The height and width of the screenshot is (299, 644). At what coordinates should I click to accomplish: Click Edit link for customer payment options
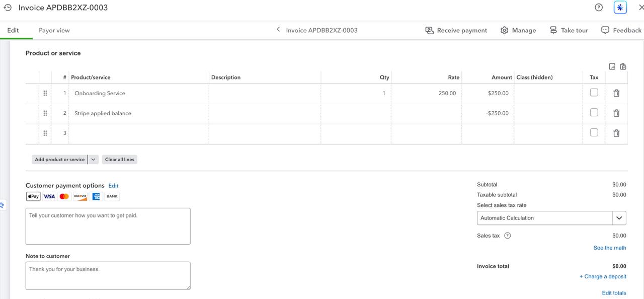(x=113, y=186)
